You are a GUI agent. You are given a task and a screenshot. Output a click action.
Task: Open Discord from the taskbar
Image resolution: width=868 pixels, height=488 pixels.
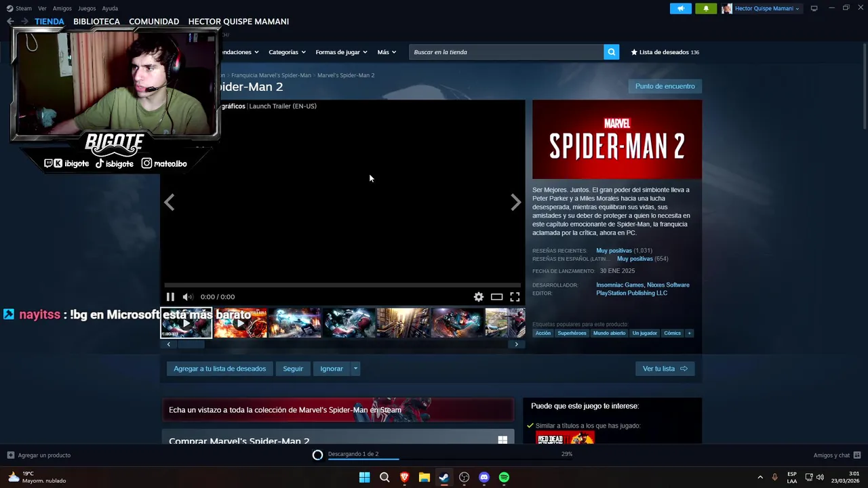point(484,477)
